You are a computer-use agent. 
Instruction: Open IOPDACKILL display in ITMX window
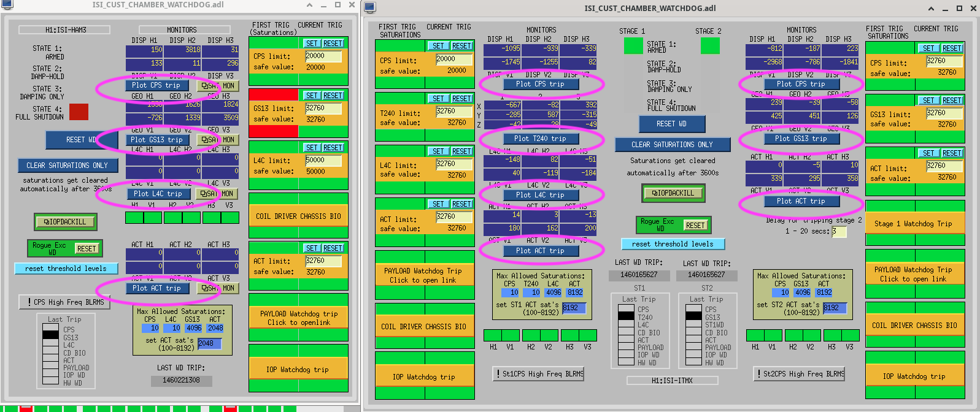click(673, 193)
